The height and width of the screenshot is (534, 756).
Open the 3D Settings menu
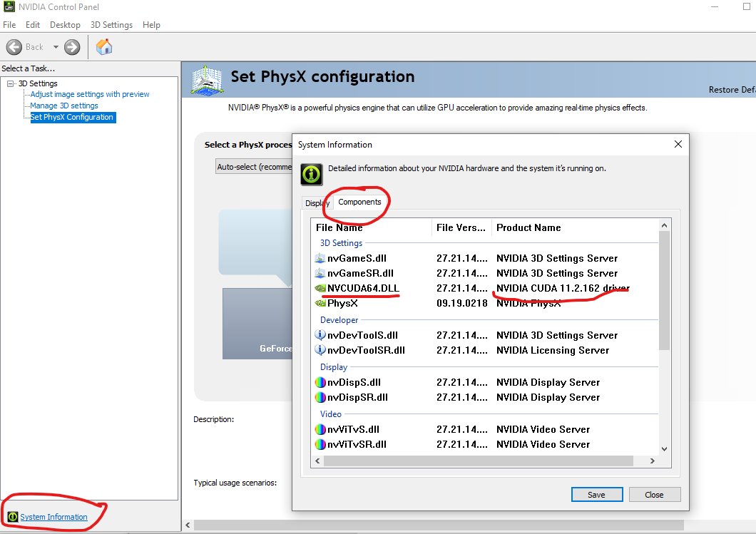pyautogui.click(x=111, y=24)
